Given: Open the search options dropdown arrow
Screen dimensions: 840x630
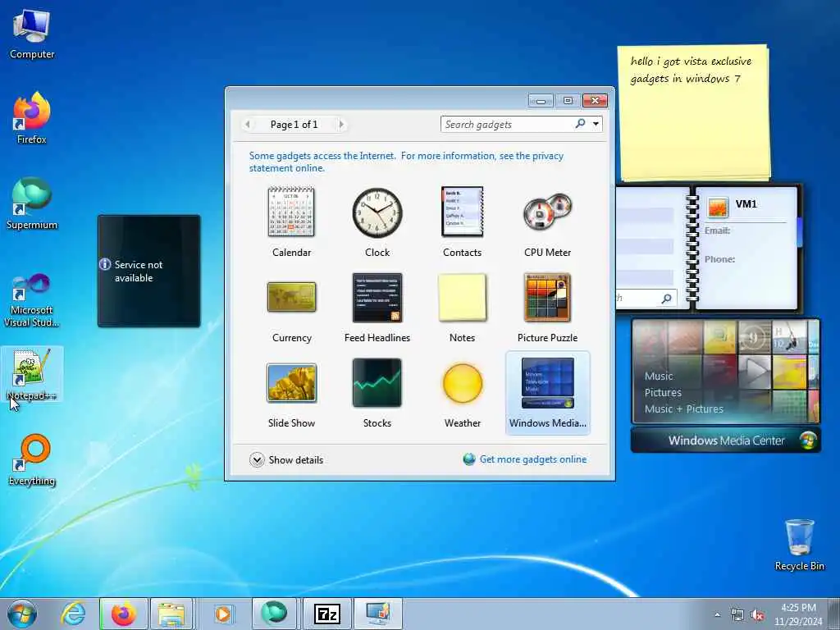Looking at the screenshot, I should [x=596, y=125].
